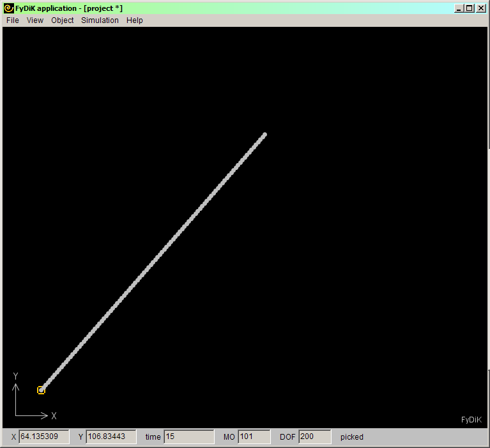Click the FyDiK app icon in title bar
490x448 pixels.
[9, 8]
